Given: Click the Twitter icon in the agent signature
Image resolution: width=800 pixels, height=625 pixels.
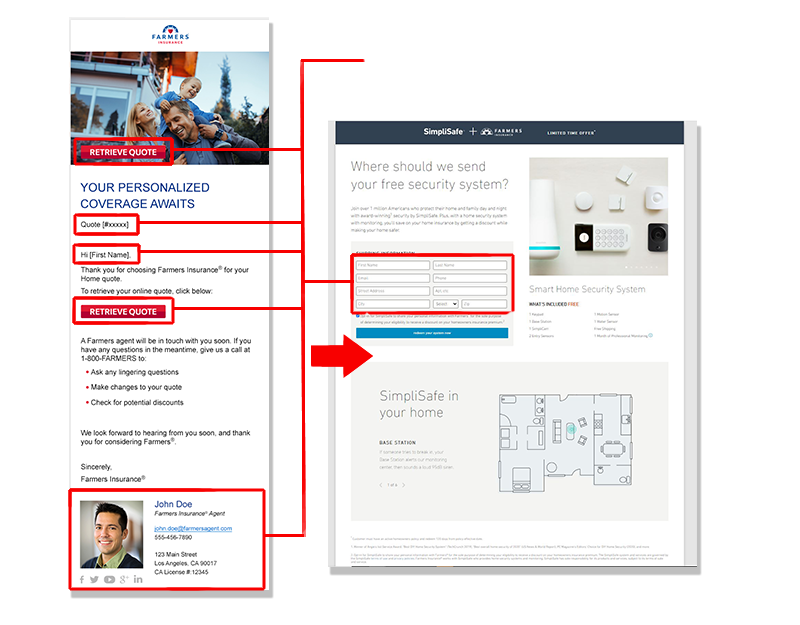Looking at the screenshot, I should [x=94, y=579].
